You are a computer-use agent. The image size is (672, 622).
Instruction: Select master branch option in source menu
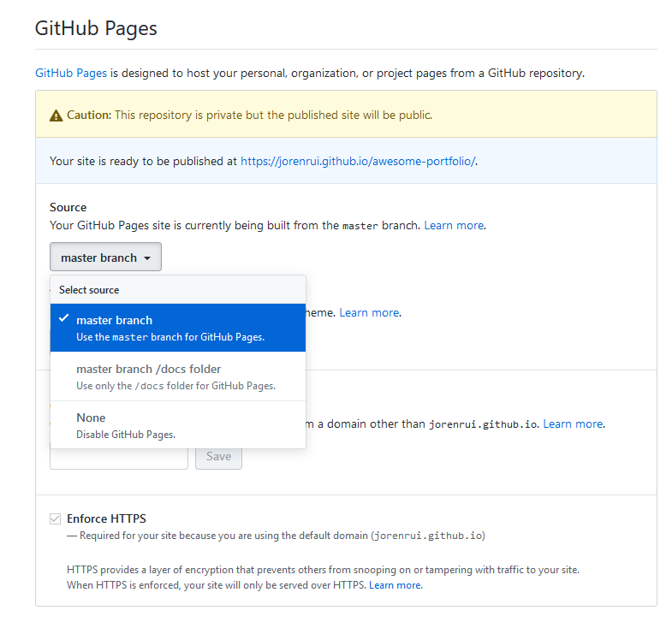(x=178, y=328)
